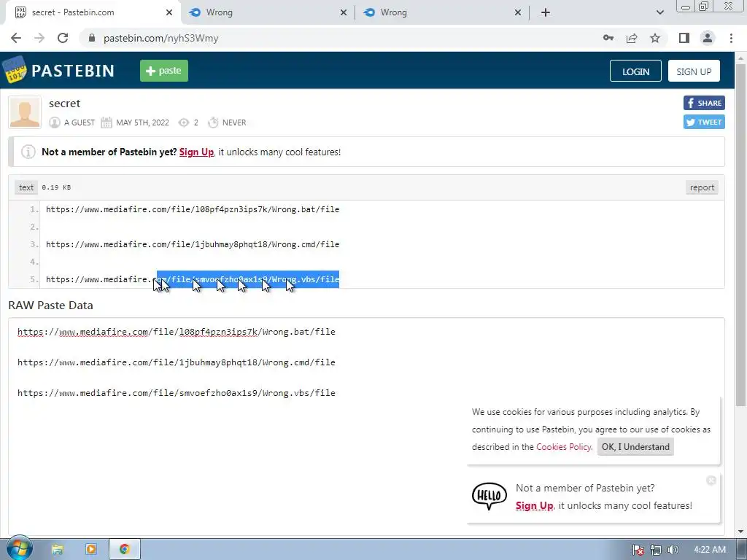Screen dimensions: 747x560
Task: Click inside the RAW Paste Data textbox
Action: pyautogui.click(x=366, y=426)
